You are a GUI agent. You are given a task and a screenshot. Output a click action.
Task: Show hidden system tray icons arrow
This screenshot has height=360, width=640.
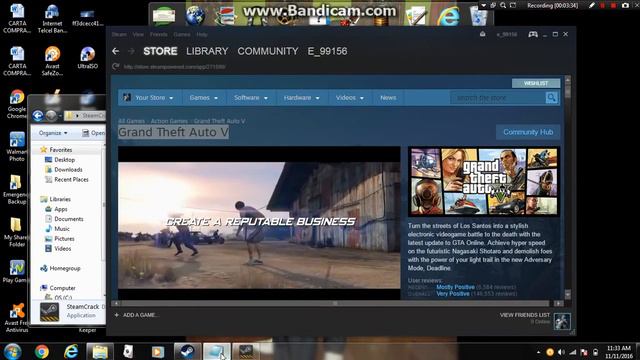(538, 352)
